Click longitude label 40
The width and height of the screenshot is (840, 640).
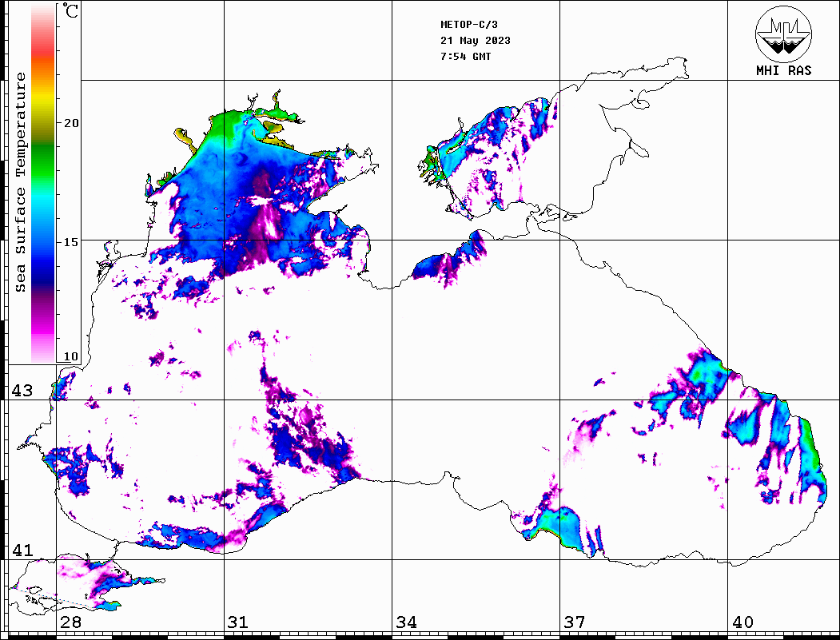pos(742,622)
